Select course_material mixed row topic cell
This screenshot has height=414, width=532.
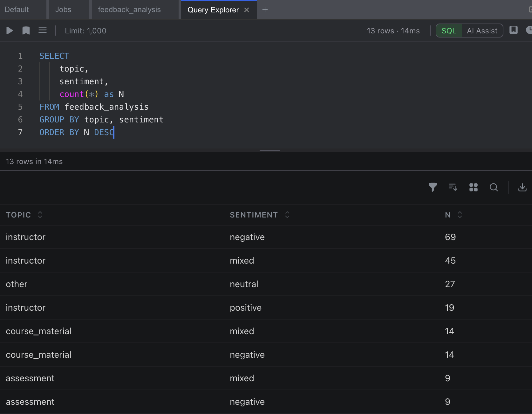39,331
